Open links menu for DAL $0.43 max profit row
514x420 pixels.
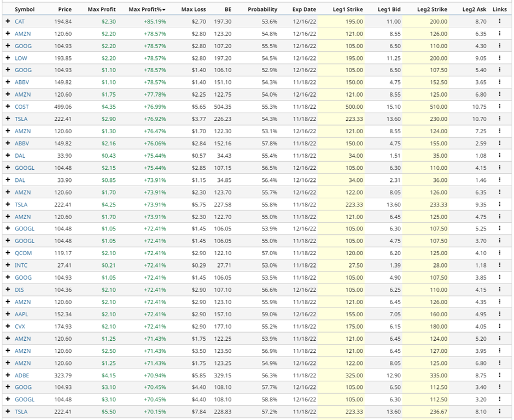(500, 156)
